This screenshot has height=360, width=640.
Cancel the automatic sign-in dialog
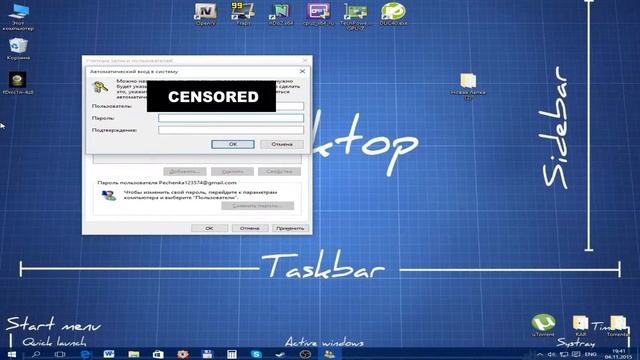point(282,144)
